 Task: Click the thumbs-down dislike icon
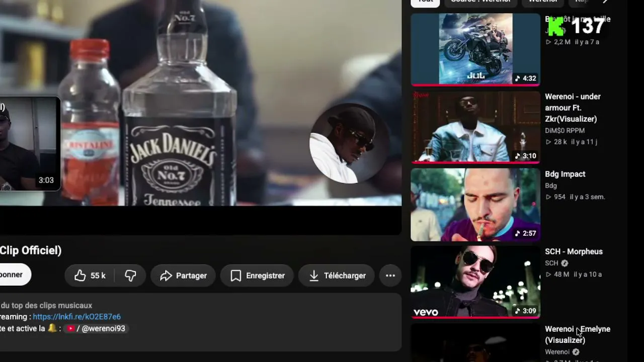point(130,276)
